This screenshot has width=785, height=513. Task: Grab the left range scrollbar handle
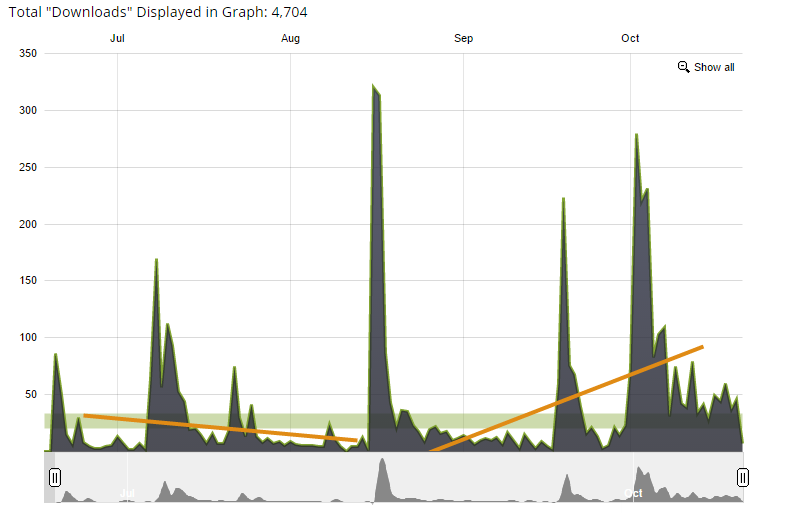click(x=55, y=477)
